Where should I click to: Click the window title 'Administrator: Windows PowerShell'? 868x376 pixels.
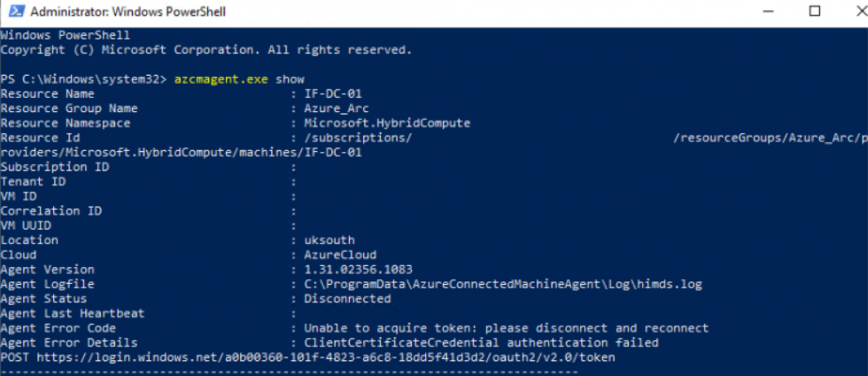128,11
